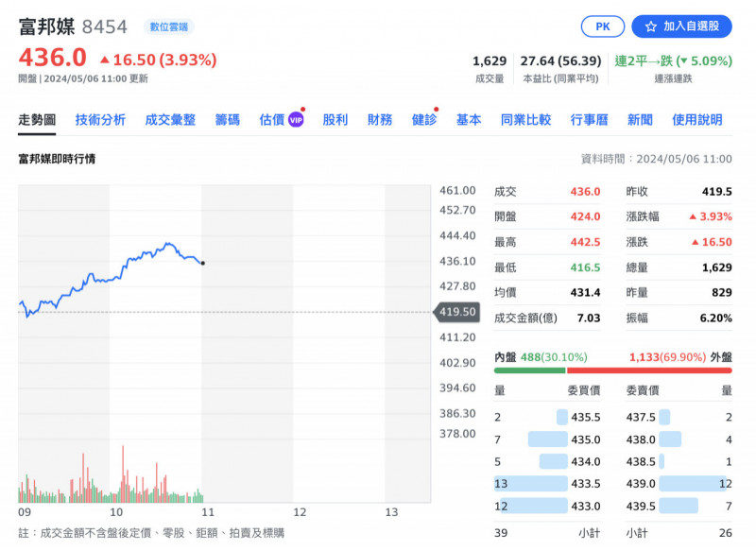Click the 最高 value 442.5
Viewport: 756px width, 551px height.
[x=585, y=242]
